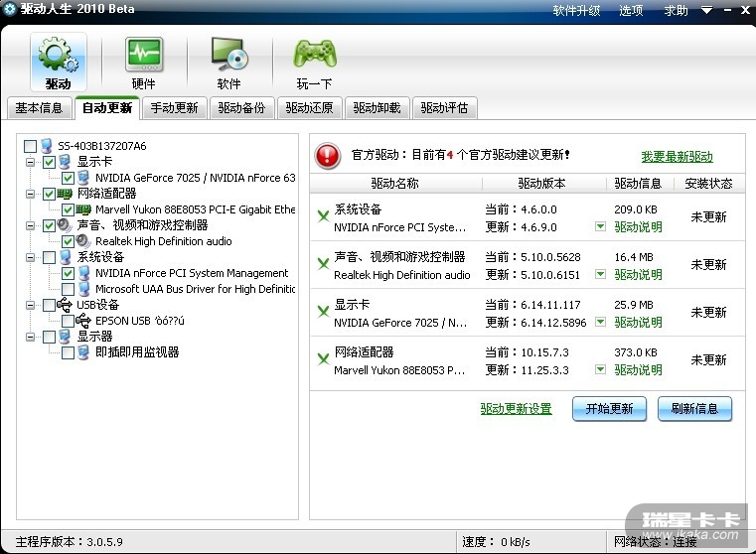Open version dropdown for Realtek update 5.10.0.6151
Image resolution: width=756 pixels, height=554 pixels.
coord(600,274)
